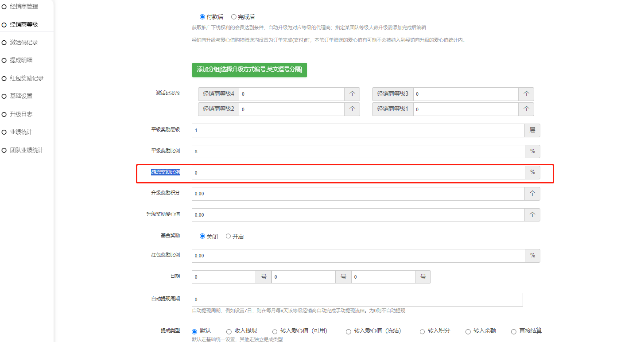Click the 经销商等级4 activation code field

[x=291, y=94]
